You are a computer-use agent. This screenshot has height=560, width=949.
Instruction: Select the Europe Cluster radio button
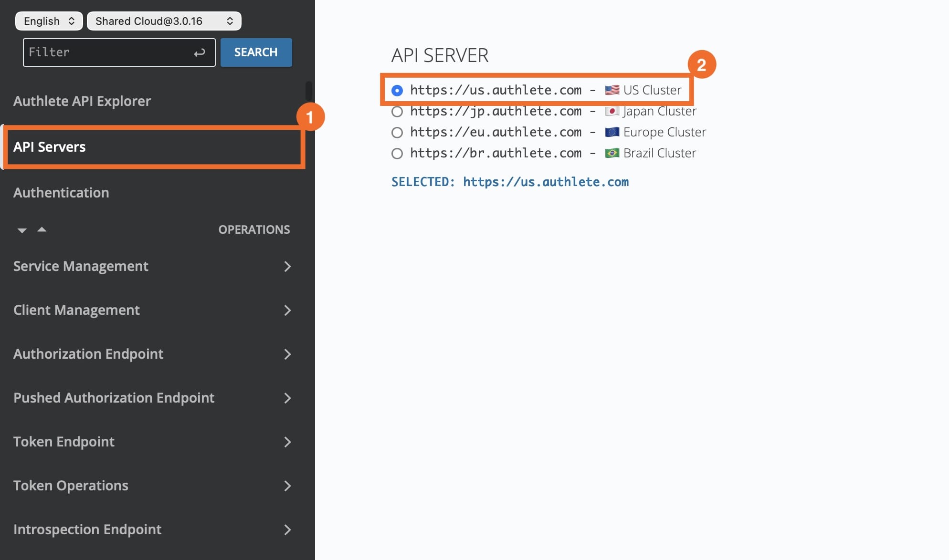[x=397, y=133]
